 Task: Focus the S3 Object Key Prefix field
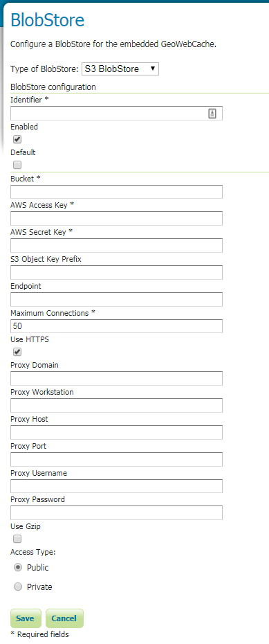point(116,273)
